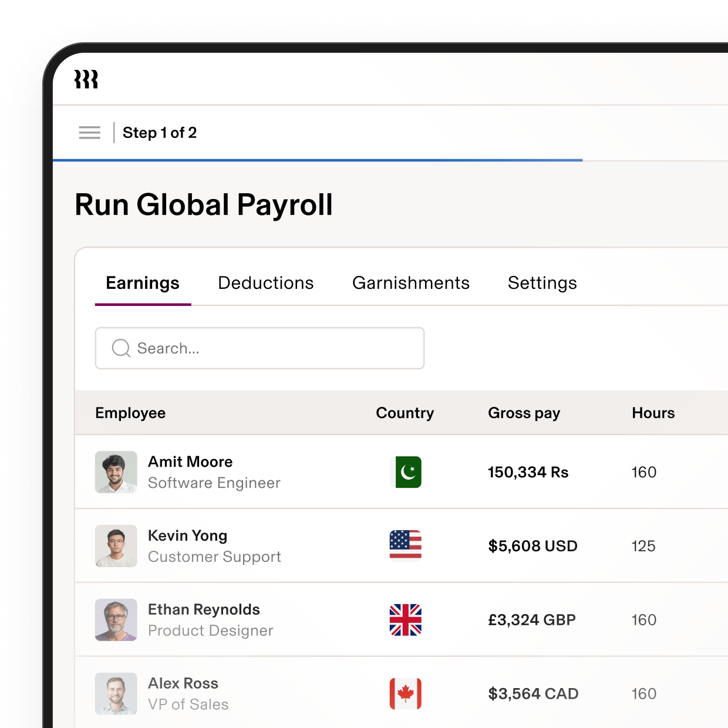Click the Pakistan flag next to Amit Moore

pyautogui.click(x=405, y=472)
